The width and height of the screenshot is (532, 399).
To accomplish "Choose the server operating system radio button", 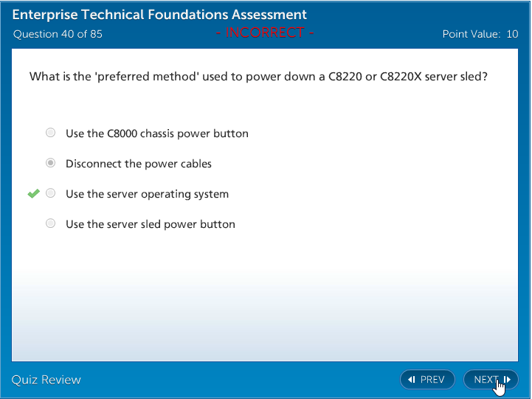I will coord(50,193).
